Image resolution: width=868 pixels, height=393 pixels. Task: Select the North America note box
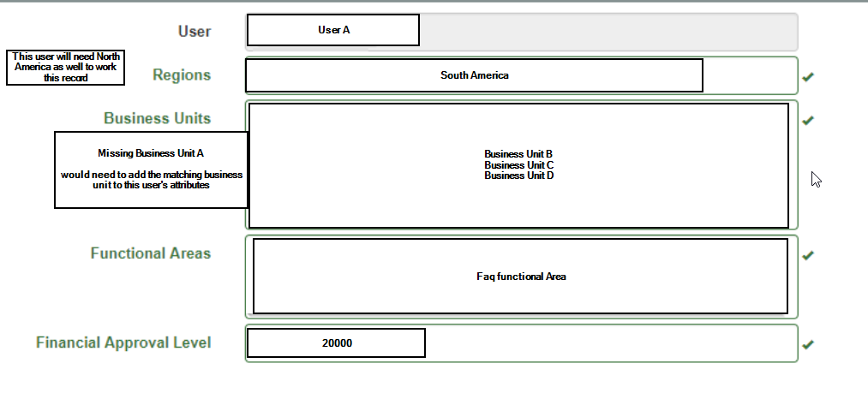tap(66, 68)
